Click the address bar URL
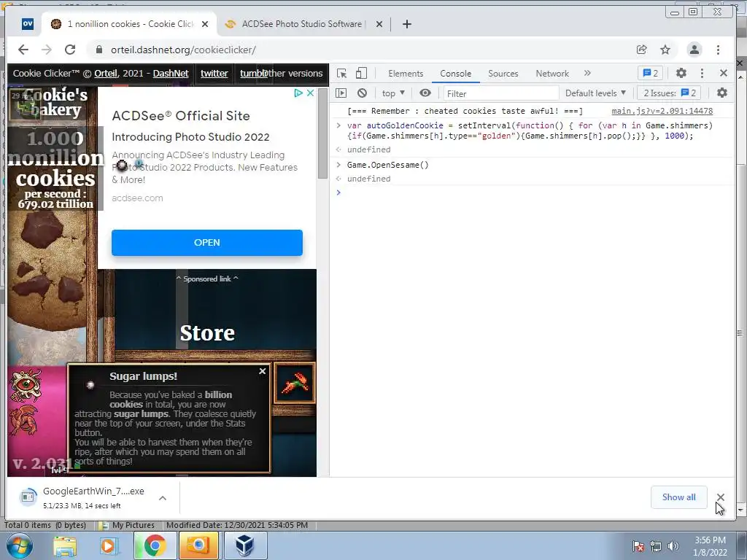 183,50
